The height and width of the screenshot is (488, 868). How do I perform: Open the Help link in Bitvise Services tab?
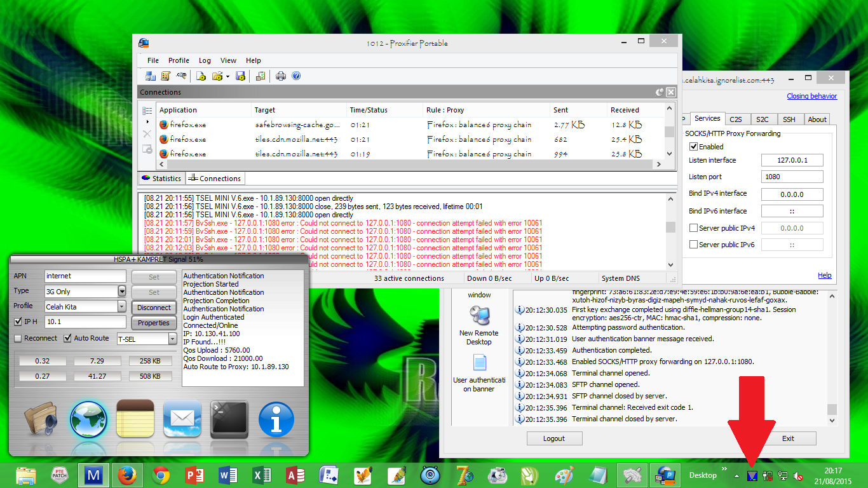pos(825,276)
